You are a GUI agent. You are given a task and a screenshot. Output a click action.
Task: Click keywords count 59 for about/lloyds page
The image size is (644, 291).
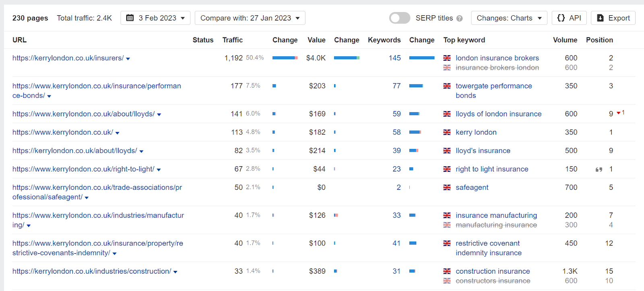point(396,114)
